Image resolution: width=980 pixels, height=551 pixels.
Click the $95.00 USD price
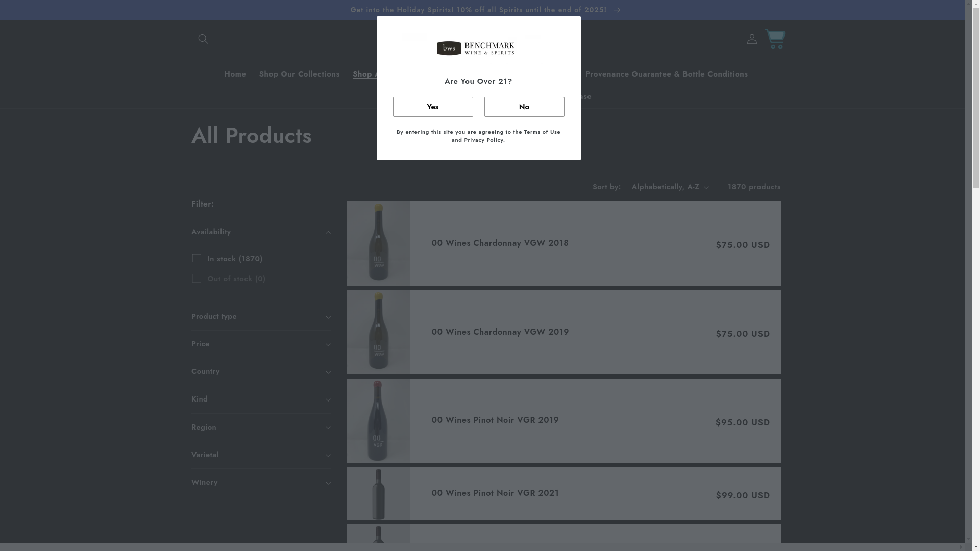click(x=743, y=423)
